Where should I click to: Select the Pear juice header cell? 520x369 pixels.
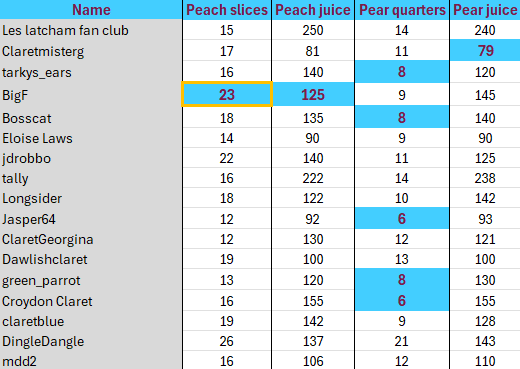coord(485,10)
